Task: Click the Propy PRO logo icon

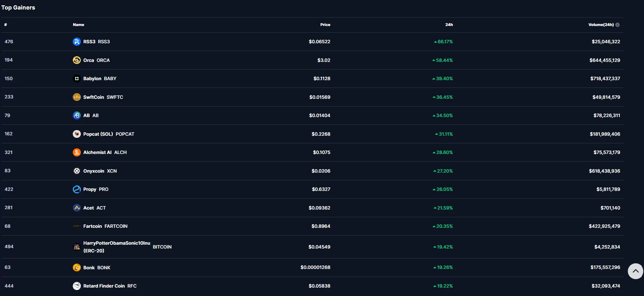Action: click(x=77, y=189)
